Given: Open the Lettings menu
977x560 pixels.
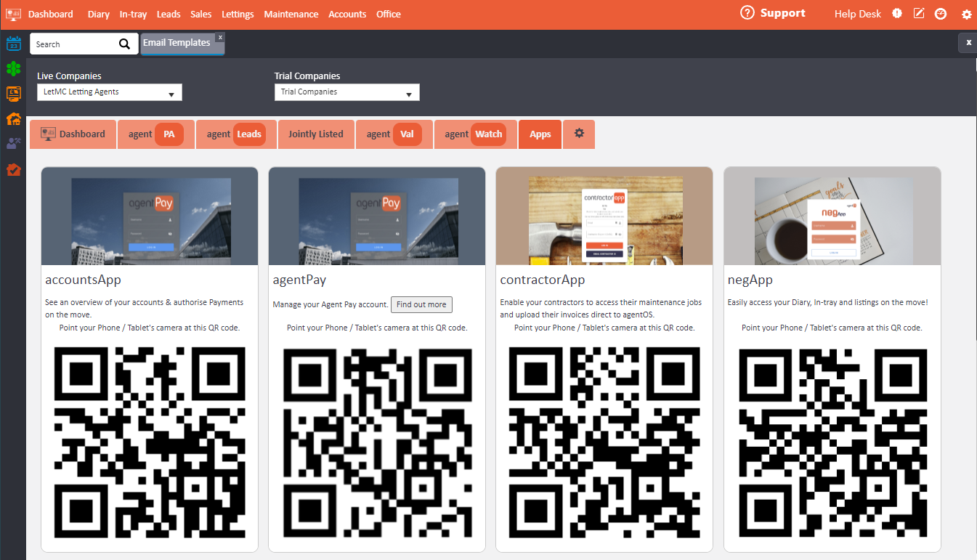Looking at the screenshot, I should pos(238,14).
